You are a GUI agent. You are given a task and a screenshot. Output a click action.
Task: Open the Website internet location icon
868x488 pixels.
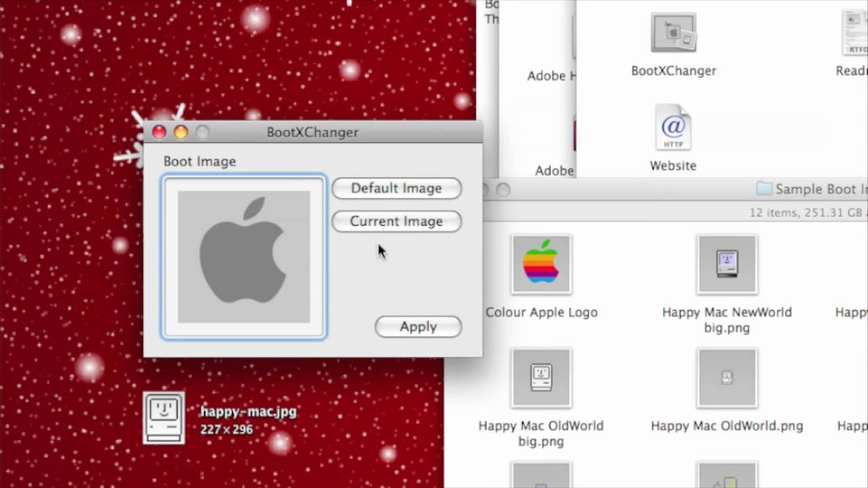[x=673, y=127]
